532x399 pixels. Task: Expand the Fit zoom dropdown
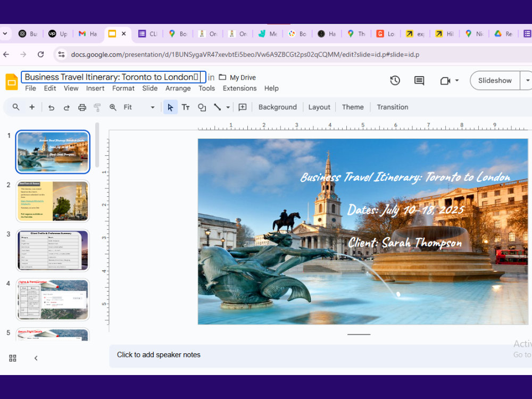click(153, 107)
